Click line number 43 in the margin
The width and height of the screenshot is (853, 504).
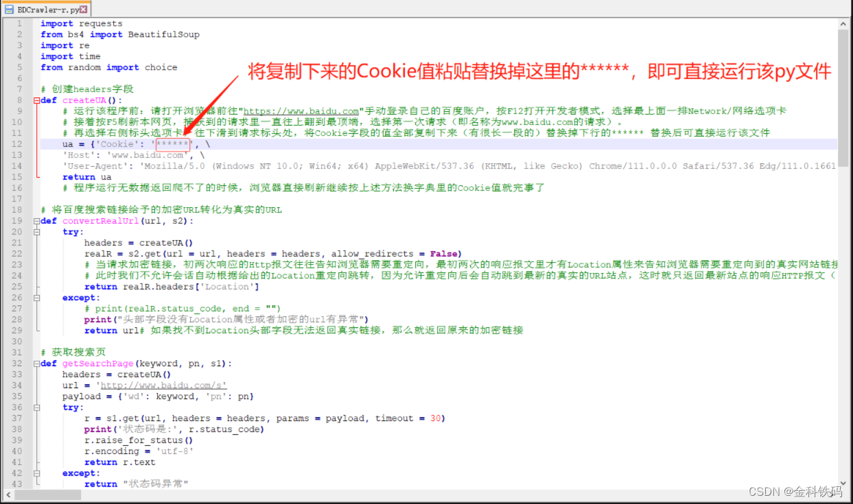click(x=17, y=484)
